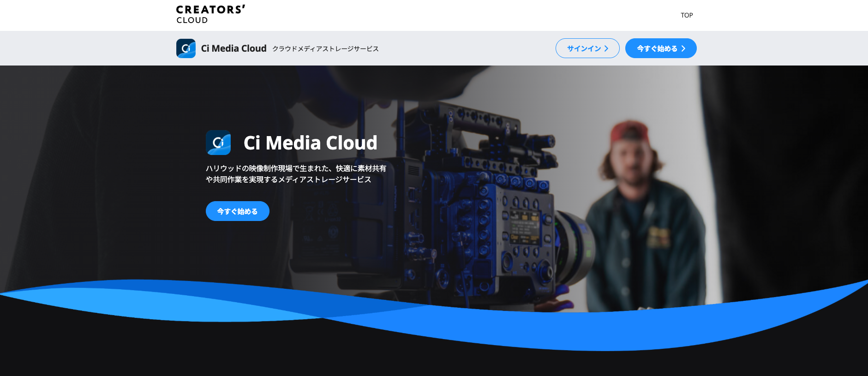
Task: Click the ハリウッドの映像制作現場 description text
Action: 296,174
